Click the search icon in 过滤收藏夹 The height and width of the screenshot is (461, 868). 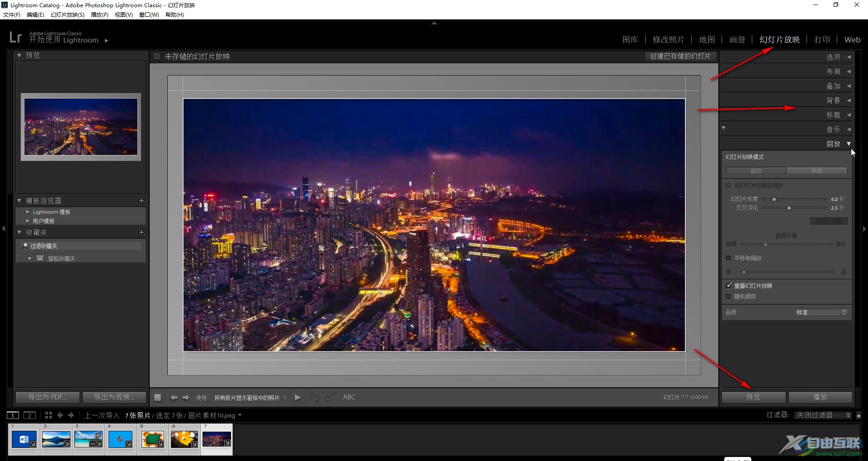point(25,245)
